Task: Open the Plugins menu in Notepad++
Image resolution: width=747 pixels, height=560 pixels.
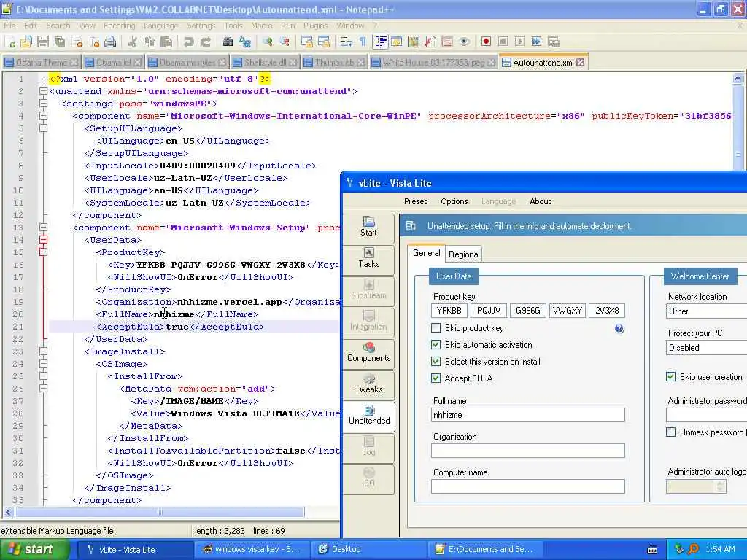Action: 315,26
